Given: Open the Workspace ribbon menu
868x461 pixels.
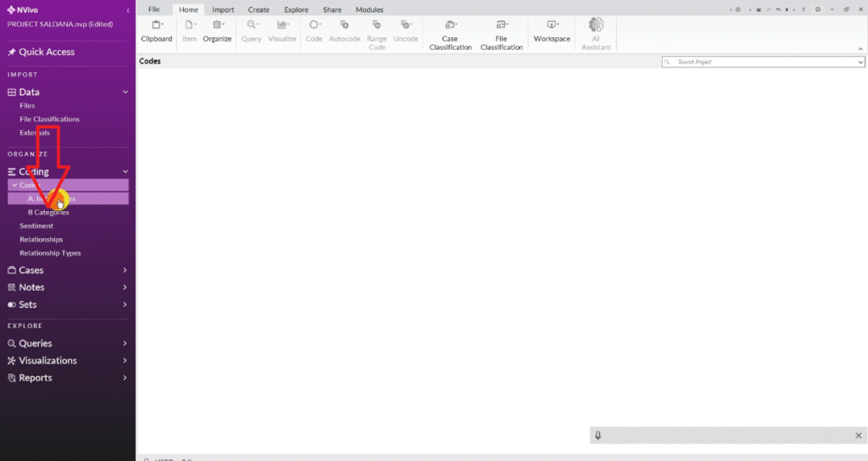Looking at the screenshot, I should pos(552,31).
